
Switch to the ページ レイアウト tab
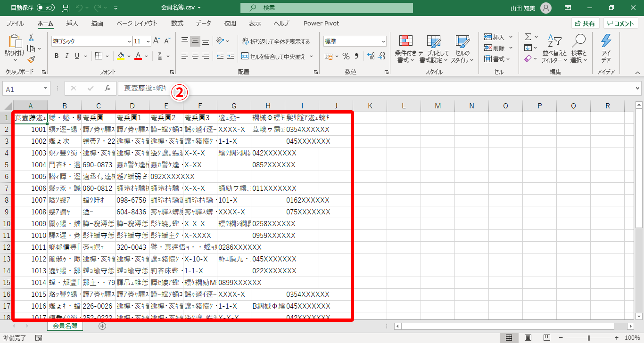(x=137, y=24)
